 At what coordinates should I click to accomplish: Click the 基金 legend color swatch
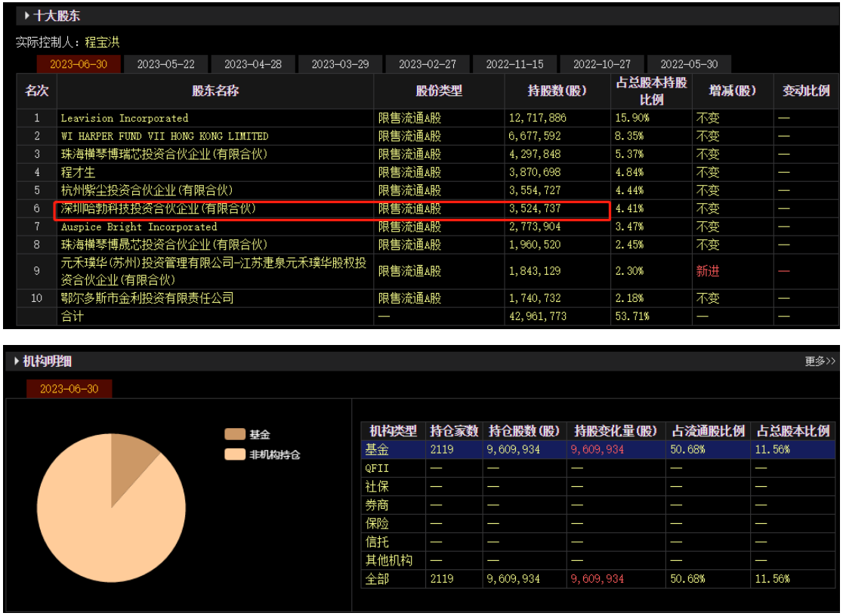tap(235, 434)
